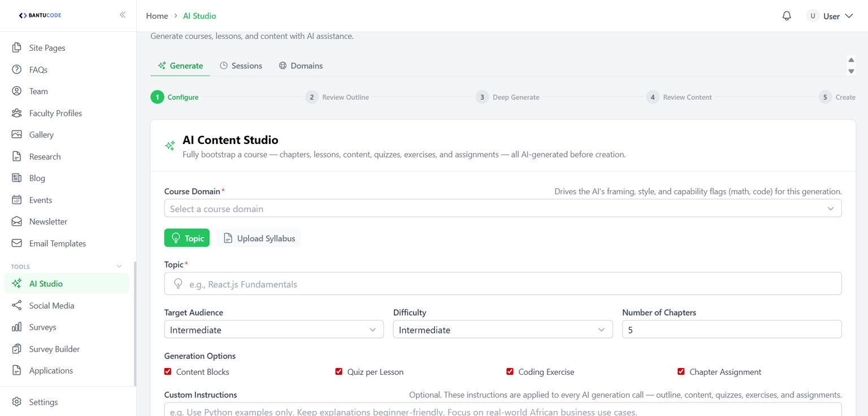Open Faculty Profiles in sidebar
The image size is (868, 416).
click(x=67, y=113)
